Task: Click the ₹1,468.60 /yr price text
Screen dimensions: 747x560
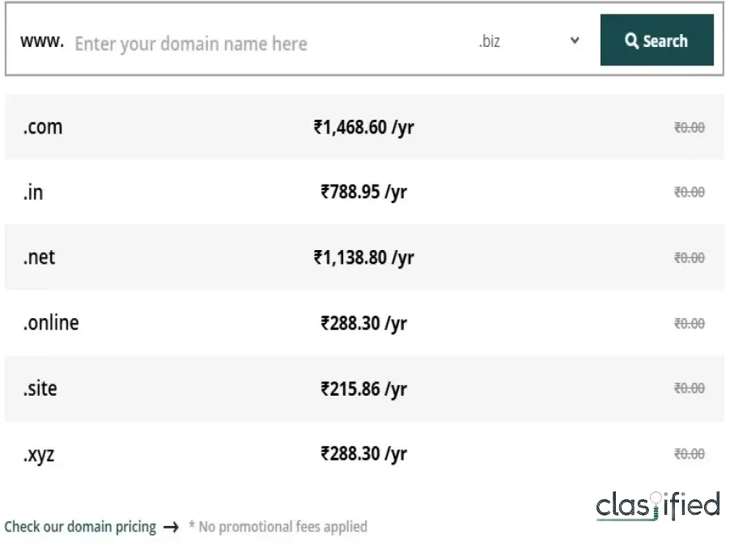Action: point(363,127)
